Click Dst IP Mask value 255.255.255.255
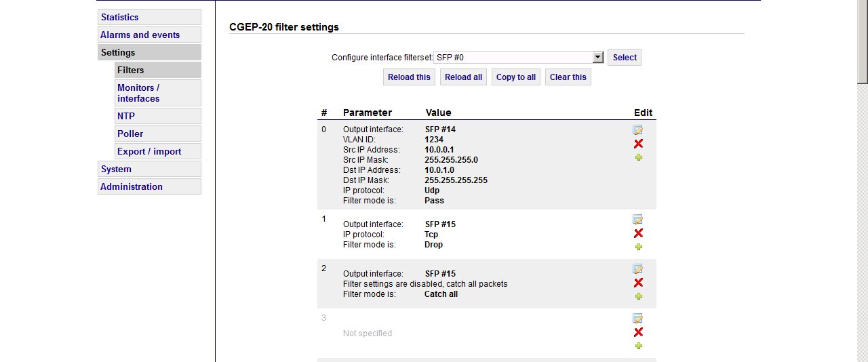 [456, 180]
